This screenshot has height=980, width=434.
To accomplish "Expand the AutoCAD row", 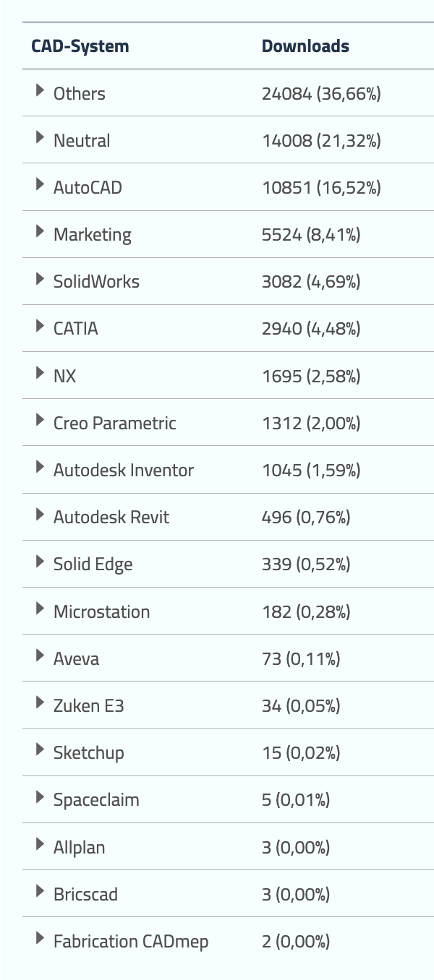I will (x=40, y=184).
